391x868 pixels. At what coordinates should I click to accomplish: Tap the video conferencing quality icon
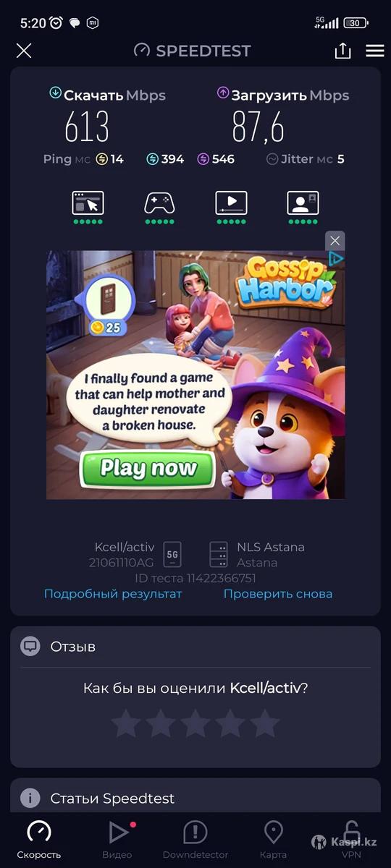[x=303, y=203]
